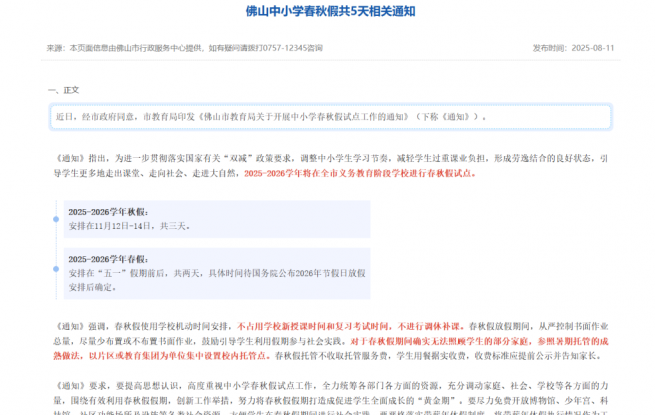The height and width of the screenshot is (415, 655).
Task: Click the text 安排在“五一”假期前后,共两天
Action: coord(135,273)
